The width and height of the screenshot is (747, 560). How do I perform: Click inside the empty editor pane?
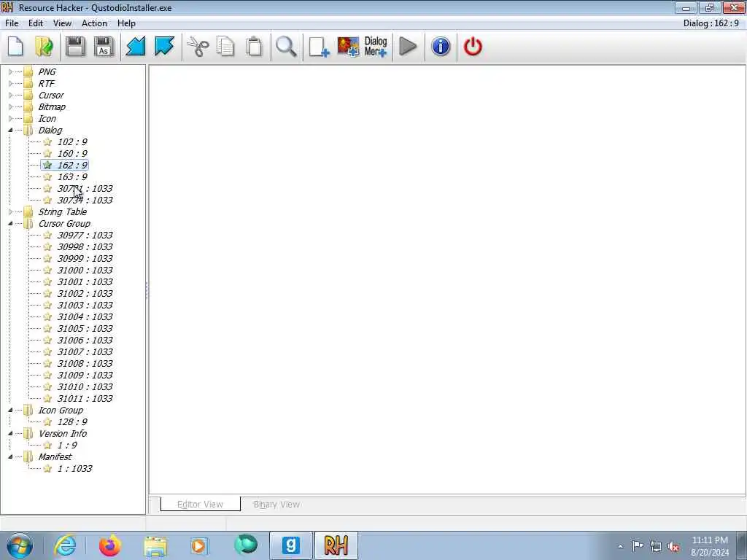click(447, 279)
